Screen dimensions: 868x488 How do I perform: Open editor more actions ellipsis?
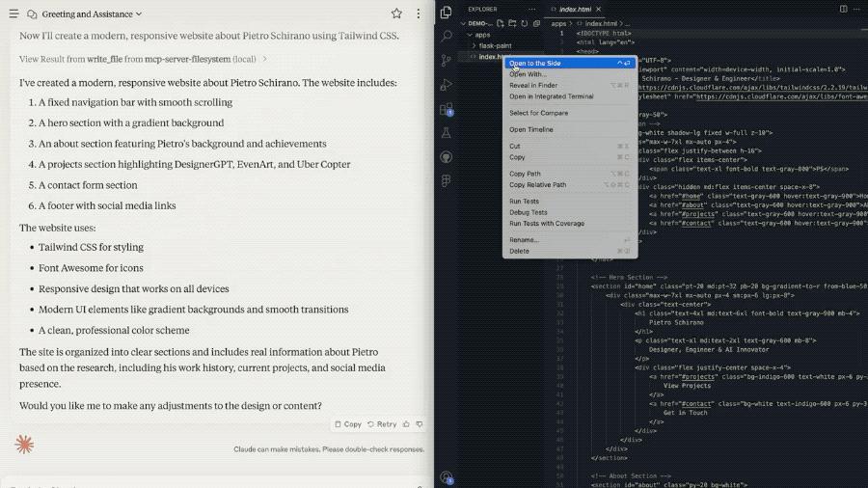tap(857, 9)
